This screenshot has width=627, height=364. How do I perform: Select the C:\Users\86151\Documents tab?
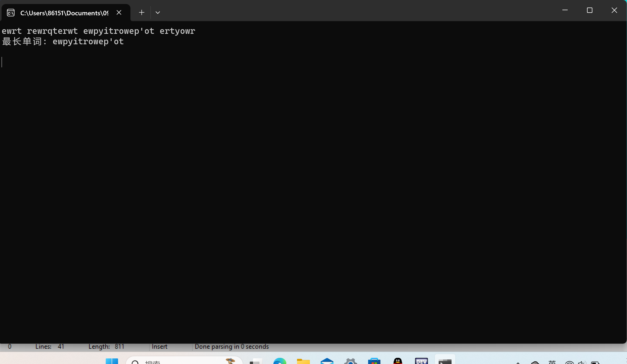click(x=64, y=13)
